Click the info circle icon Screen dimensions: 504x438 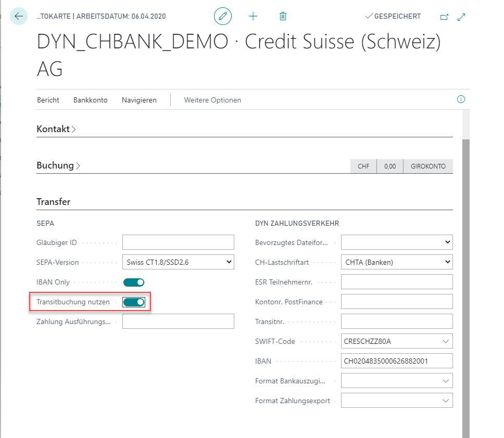point(461,99)
